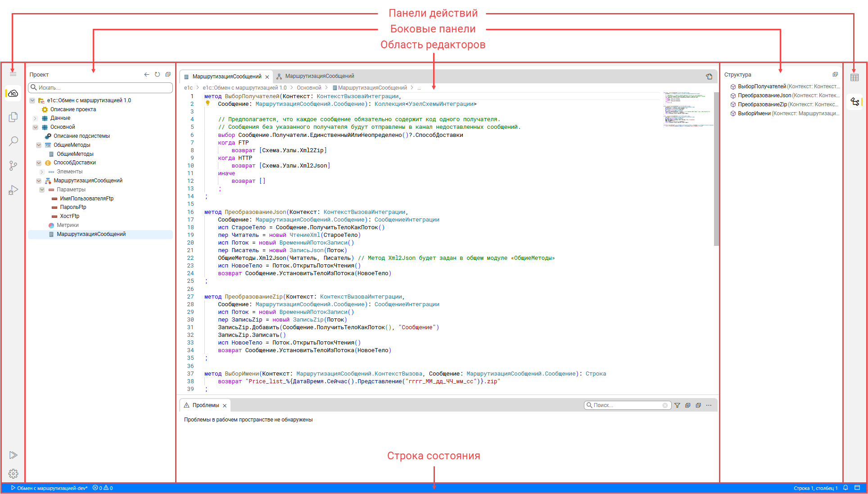
Task: Expand the Данные tree node
Action: point(35,118)
